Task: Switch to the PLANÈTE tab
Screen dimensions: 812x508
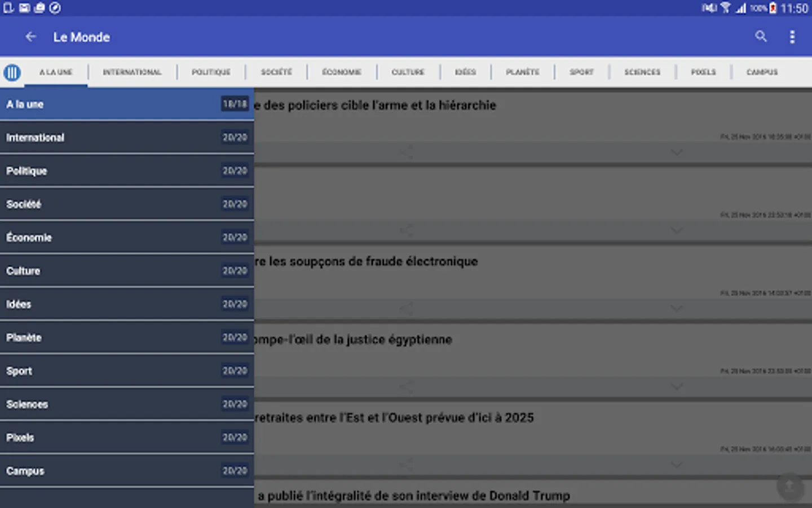Action: coord(522,72)
